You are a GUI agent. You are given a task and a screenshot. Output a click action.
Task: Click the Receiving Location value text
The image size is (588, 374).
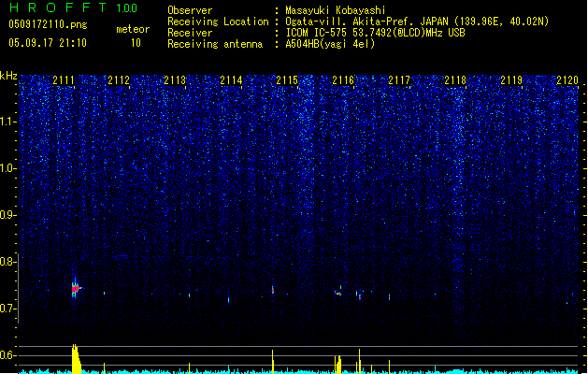[x=417, y=22]
